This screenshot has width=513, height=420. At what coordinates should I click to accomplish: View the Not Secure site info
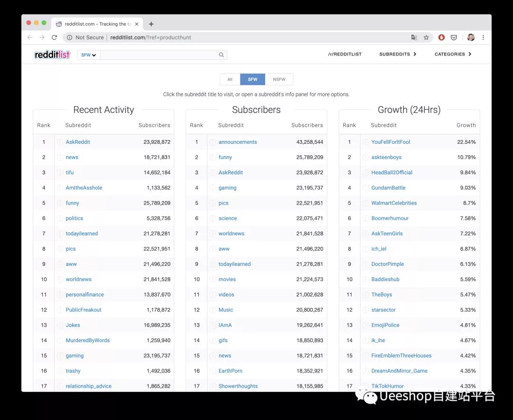tap(85, 37)
